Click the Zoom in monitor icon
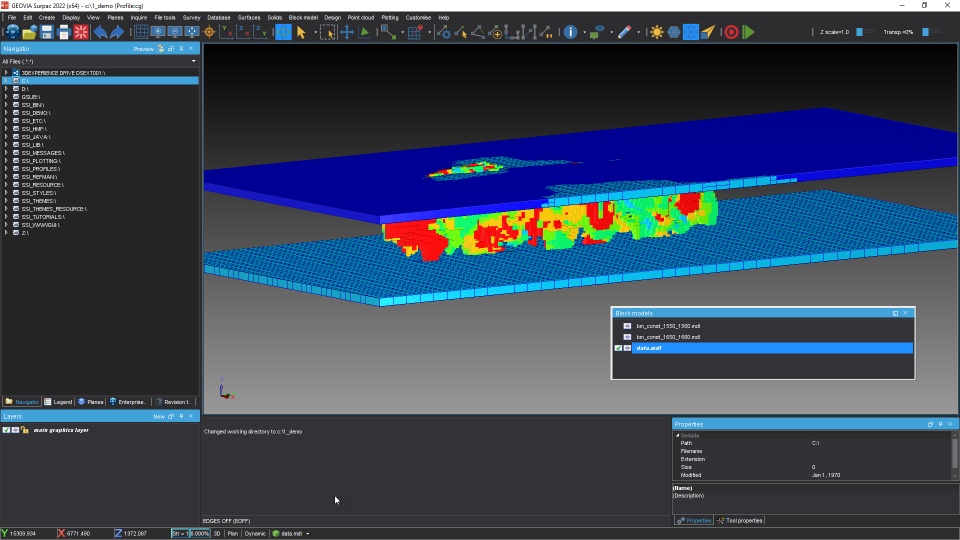 (158, 32)
